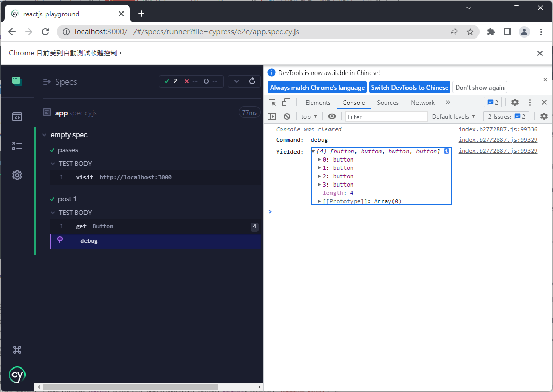Bookmark this page with star icon

(470, 32)
